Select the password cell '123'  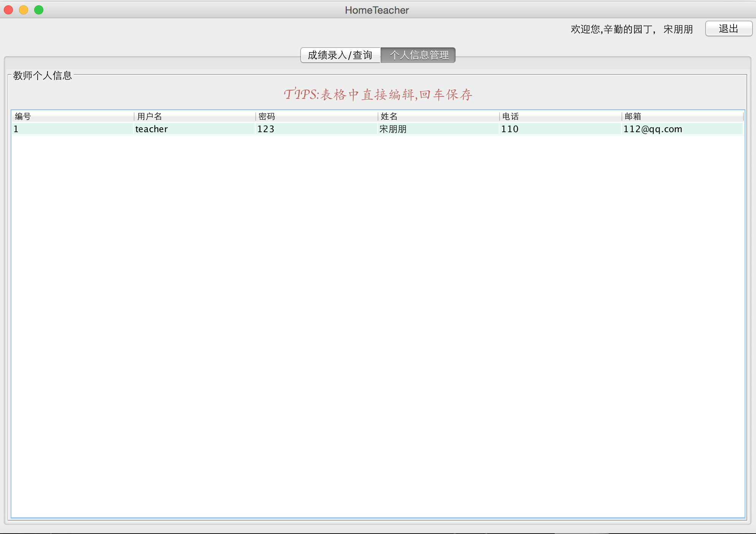[317, 129]
